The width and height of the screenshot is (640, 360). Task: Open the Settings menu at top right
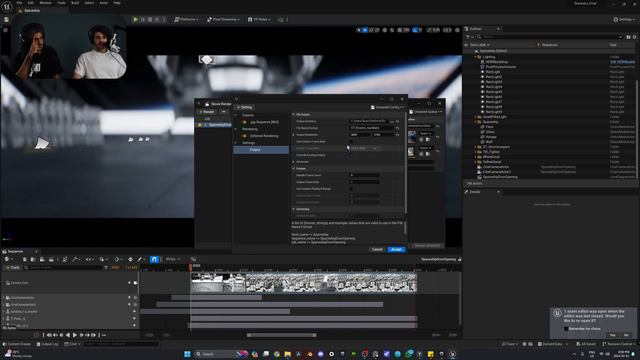pos(624,19)
